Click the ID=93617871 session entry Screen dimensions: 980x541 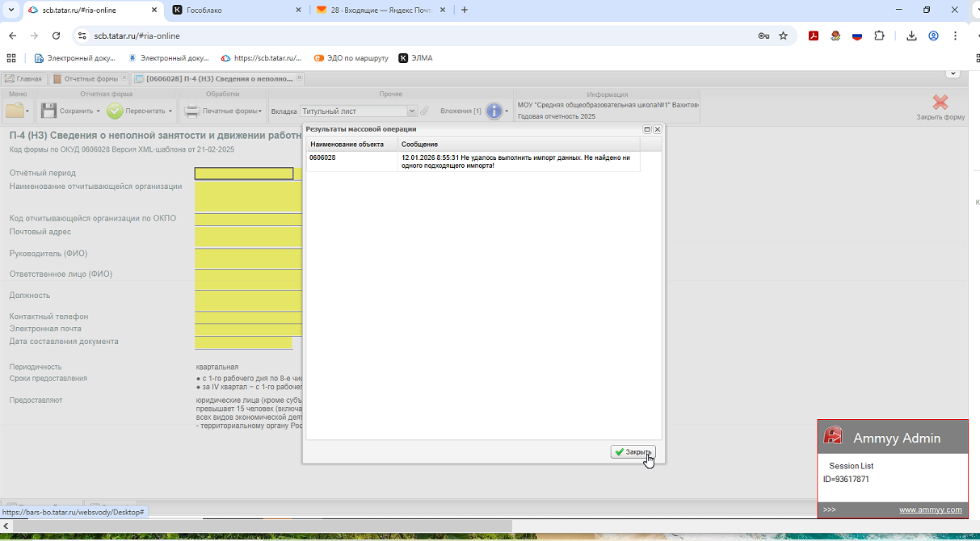click(x=846, y=480)
